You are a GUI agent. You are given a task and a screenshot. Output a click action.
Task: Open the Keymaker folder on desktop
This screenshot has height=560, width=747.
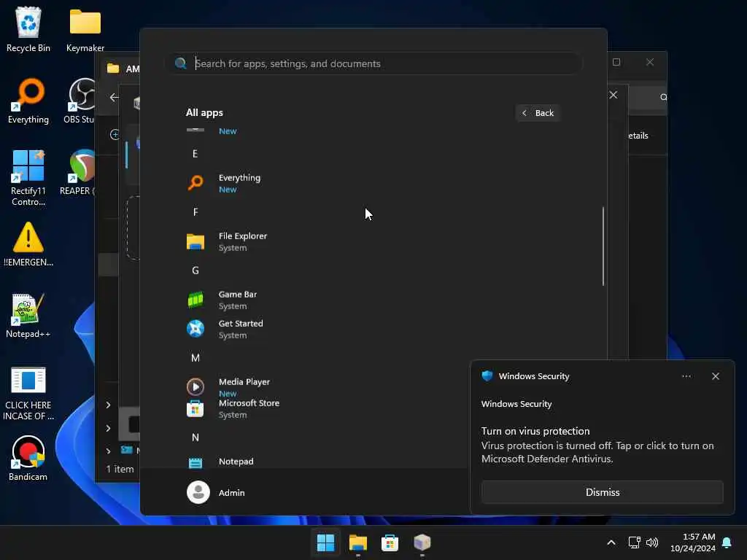pos(85,29)
